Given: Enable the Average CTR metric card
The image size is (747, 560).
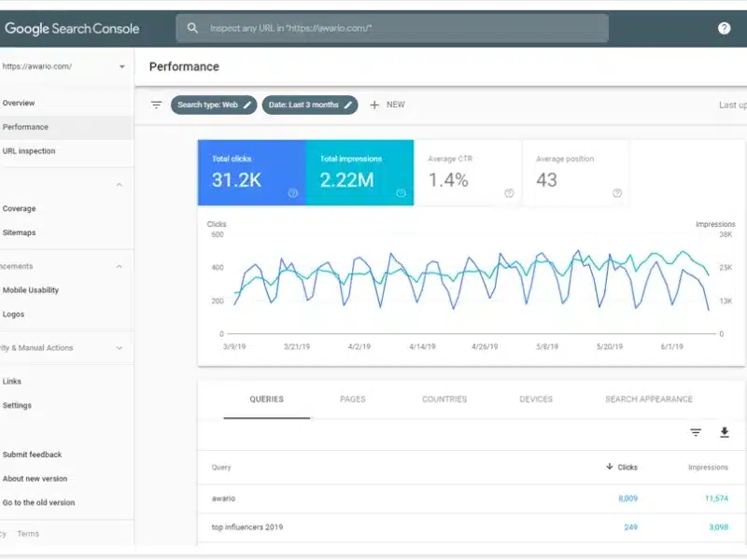Looking at the screenshot, I should 468,173.
